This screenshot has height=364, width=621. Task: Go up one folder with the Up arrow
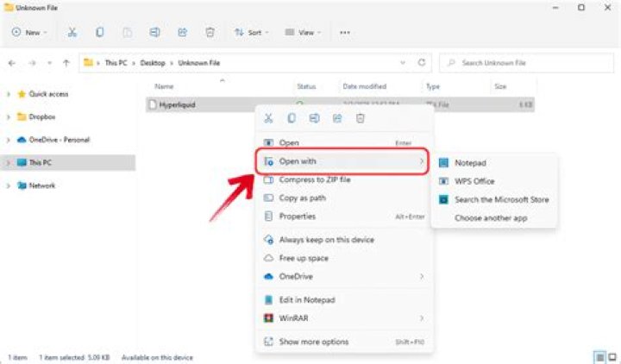[66, 63]
